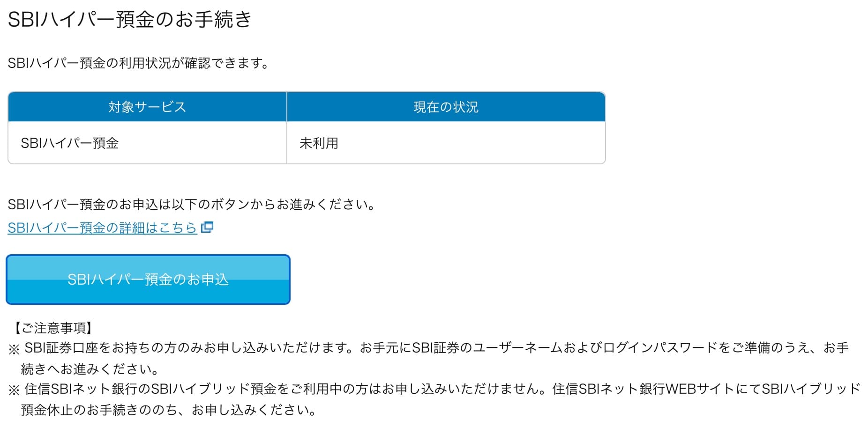
Task: Click the SBIハイパー預金のお手続き page heading
Action: tap(130, 20)
